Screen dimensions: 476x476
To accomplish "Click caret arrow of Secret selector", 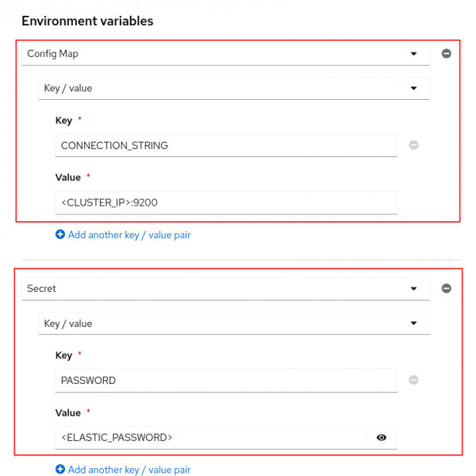I will click(x=413, y=289).
